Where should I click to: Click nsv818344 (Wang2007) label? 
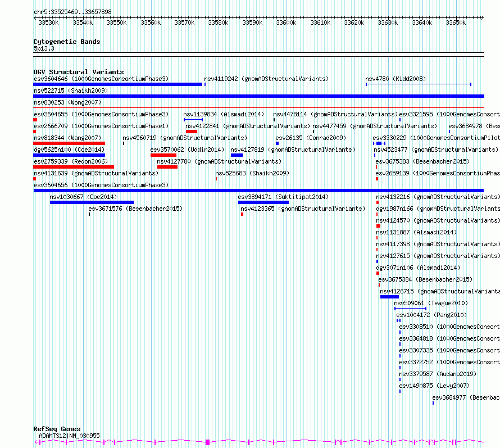coord(67,138)
